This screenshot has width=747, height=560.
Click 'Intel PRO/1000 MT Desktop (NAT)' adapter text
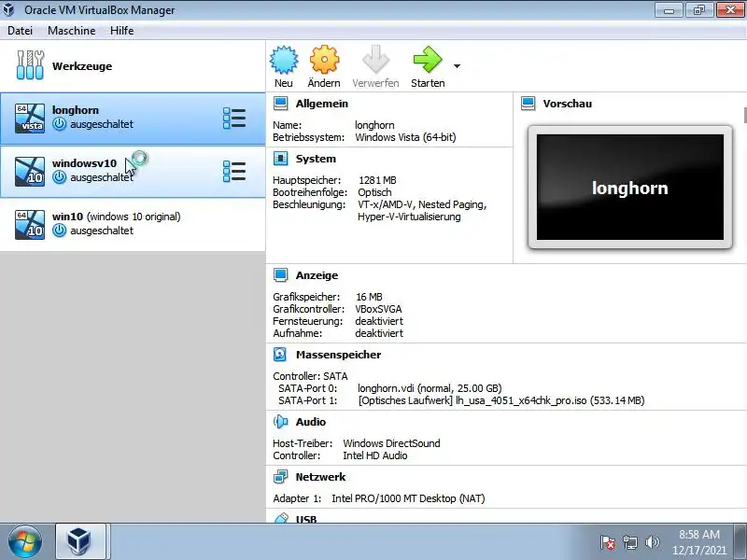[408, 498]
